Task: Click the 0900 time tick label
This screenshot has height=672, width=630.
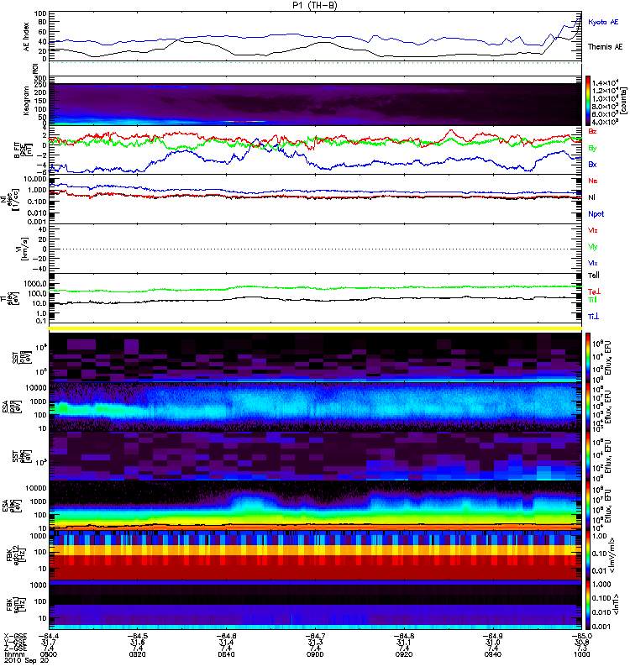Action: (315, 654)
